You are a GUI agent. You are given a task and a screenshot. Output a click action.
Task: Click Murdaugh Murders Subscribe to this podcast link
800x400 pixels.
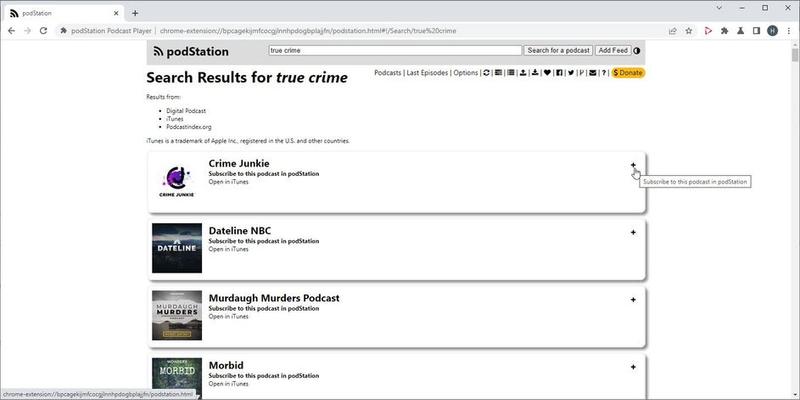point(264,309)
